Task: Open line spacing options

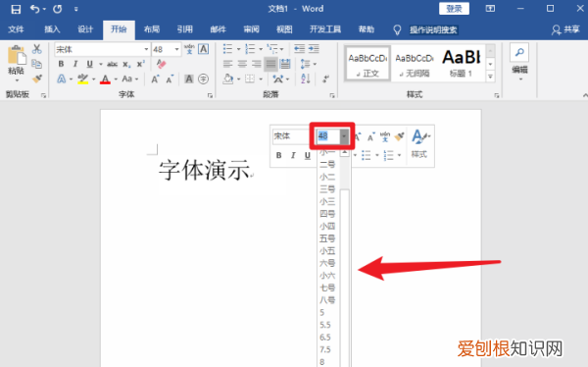Action: coord(306,64)
